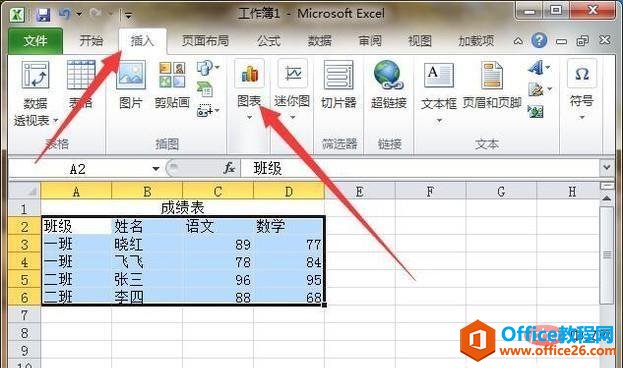This screenshot has height=368, width=623.
Task: Insert a text box (文本框)
Action: point(439,85)
